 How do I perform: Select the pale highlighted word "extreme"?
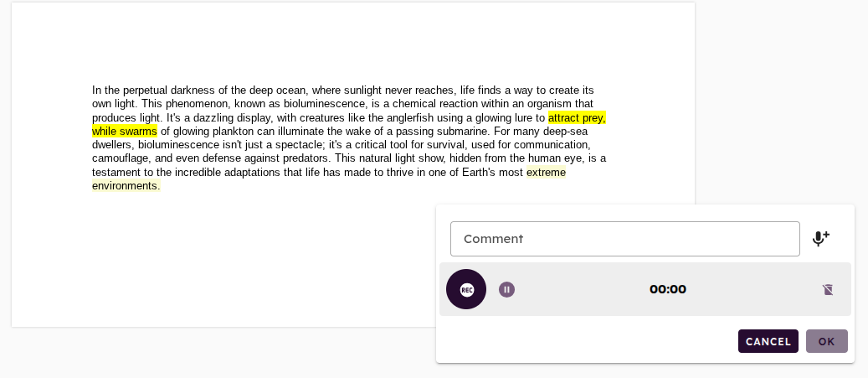click(546, 173)
